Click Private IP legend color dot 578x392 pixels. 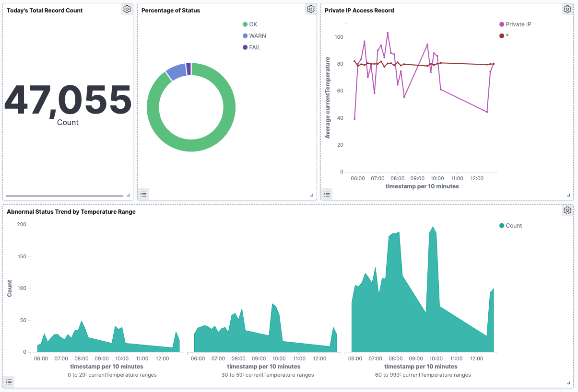pyautogui.click(x=502, y=24)
